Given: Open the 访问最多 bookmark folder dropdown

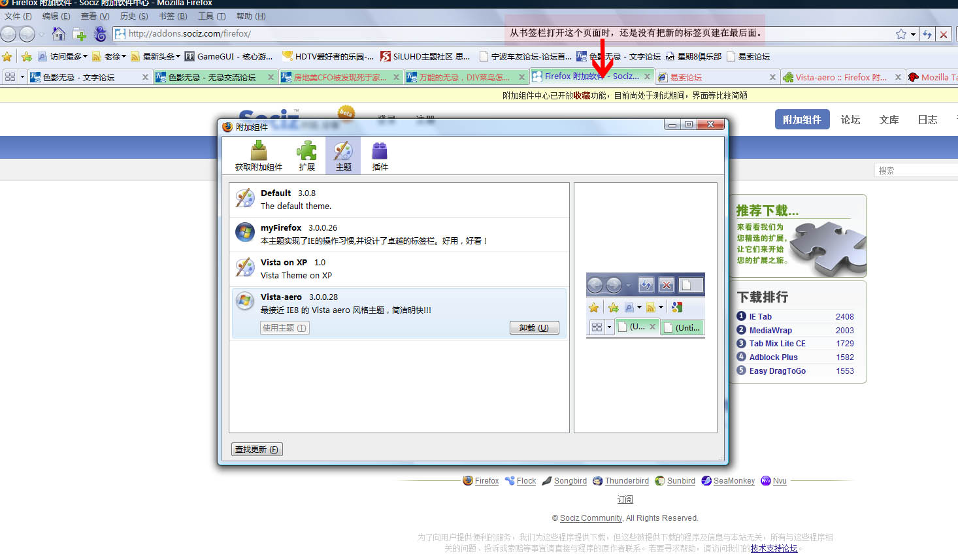Looking at the screenshot, I should [x=63, y=57].
